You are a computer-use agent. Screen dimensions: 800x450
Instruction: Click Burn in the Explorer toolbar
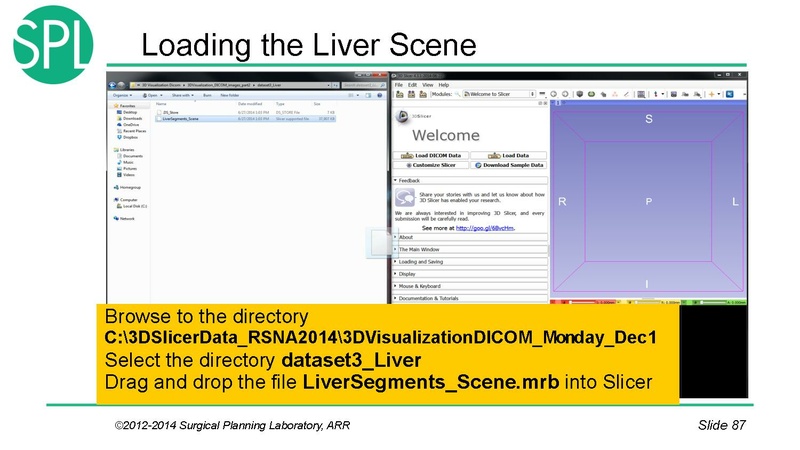[207, 95]
